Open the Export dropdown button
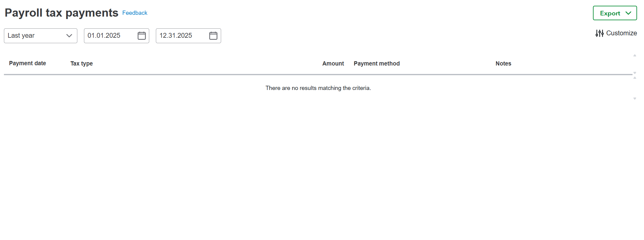This screenshot has width=644, height=240. pyautogui.click(x=614, y=13)
